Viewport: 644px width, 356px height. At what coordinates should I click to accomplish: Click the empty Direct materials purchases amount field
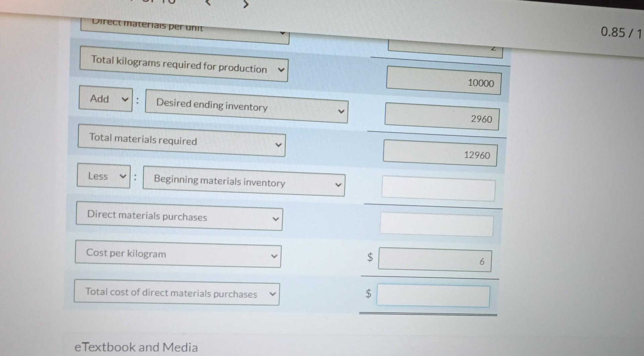(437, 224)
